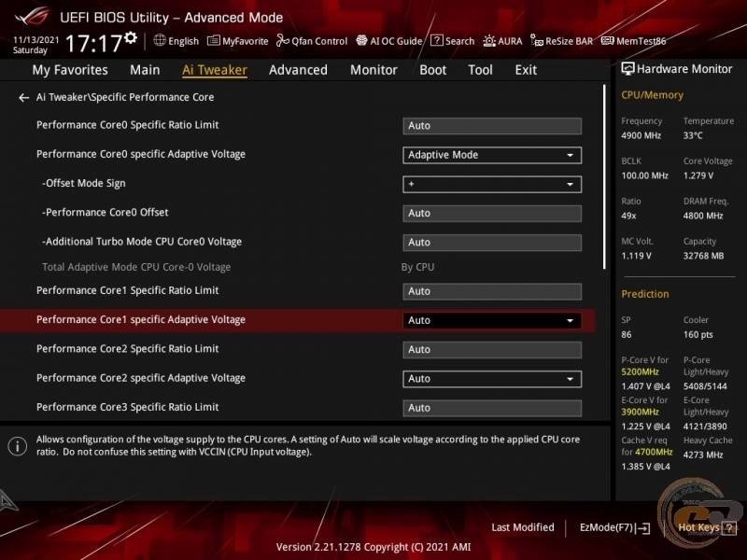Launch MemTest86
The image size is (747, 560).
[634, 41]
